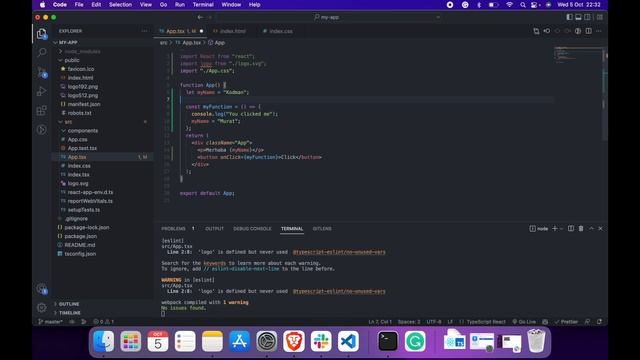Open App.test.tsx in the explorer
The width and height of the screenshot is (640, 360).
click(82, 148)
